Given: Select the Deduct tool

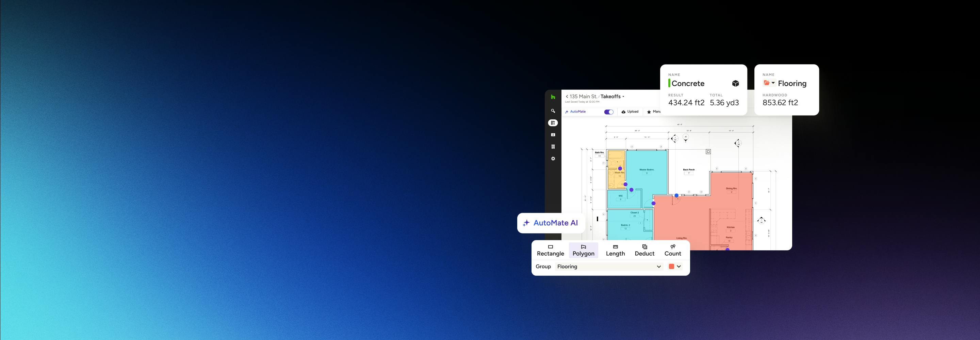Looking at the screenshot, I should pyautogui.click(x=644, y=251).
